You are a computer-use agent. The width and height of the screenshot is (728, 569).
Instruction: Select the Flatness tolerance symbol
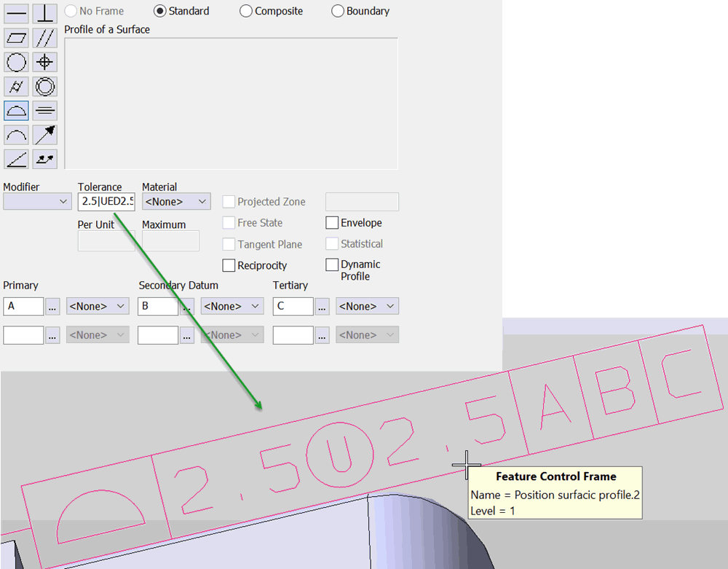(x=15, y=37)
